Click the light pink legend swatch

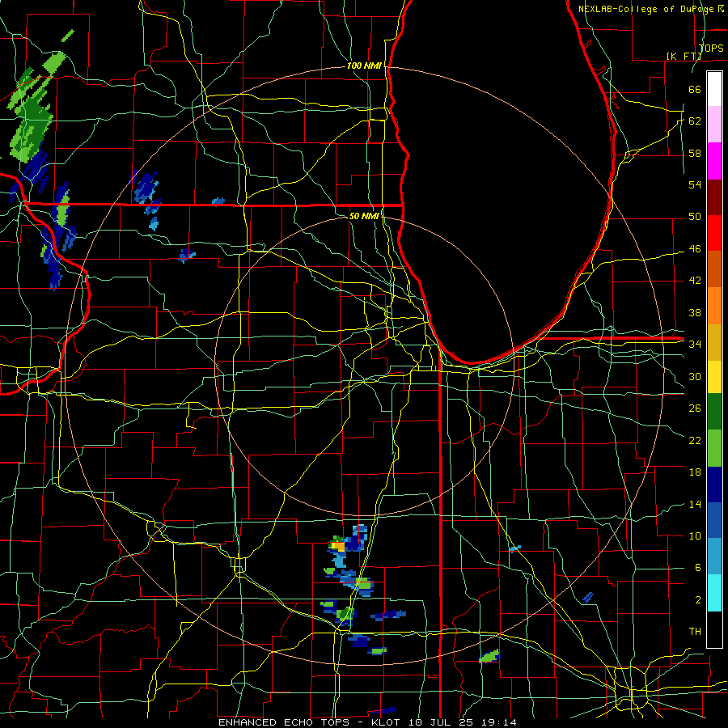tap(714, 125)
